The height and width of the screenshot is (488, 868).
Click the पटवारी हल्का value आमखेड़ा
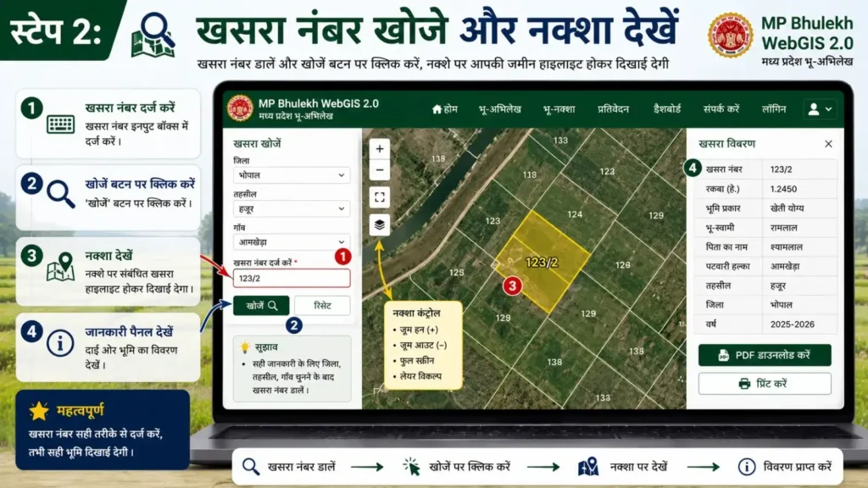click(x=784, y=266)
